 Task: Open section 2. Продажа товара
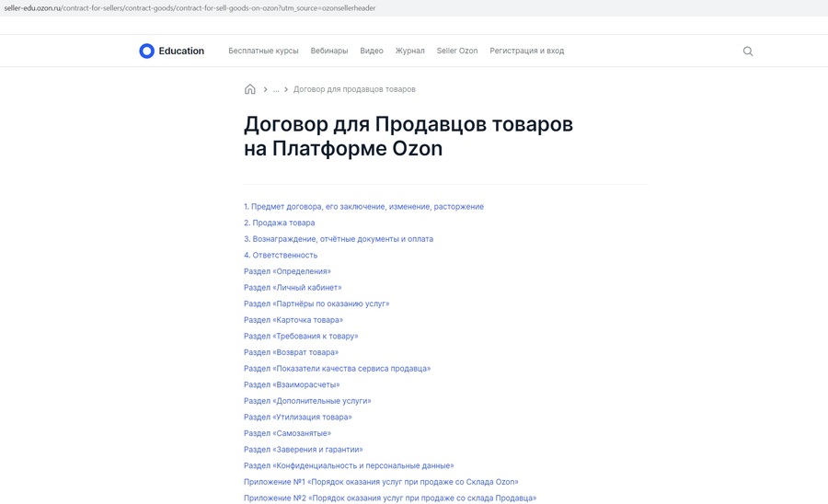(279, 223)
